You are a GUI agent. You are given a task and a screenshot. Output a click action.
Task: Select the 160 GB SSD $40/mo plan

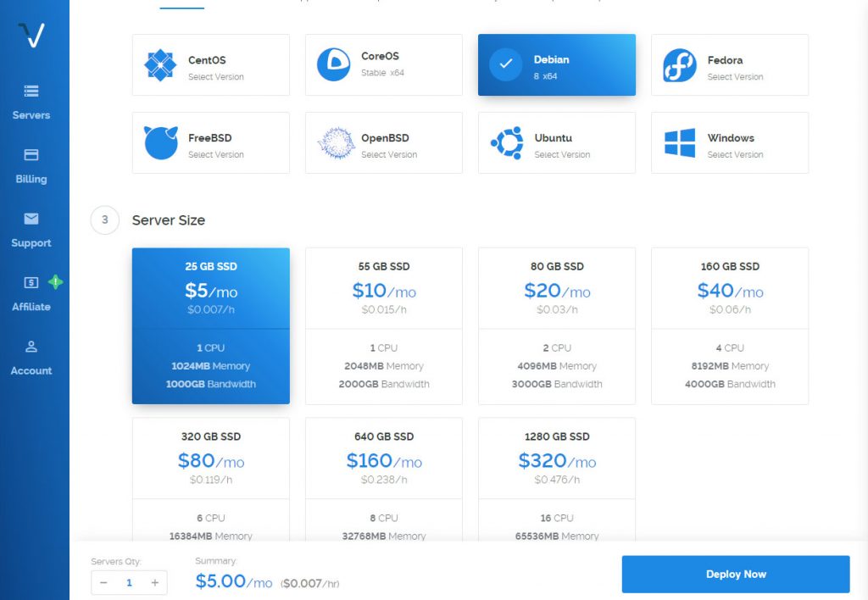pos(730,326)
